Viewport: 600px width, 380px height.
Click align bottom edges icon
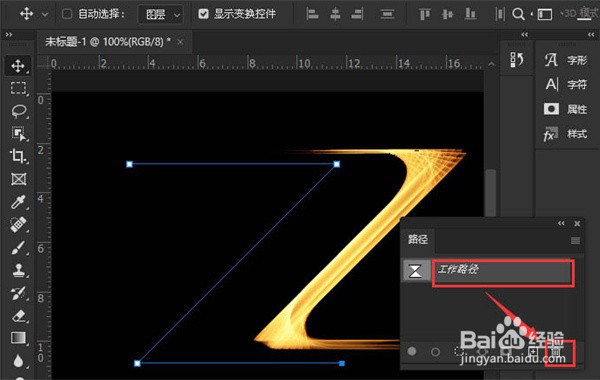(470, 15)
